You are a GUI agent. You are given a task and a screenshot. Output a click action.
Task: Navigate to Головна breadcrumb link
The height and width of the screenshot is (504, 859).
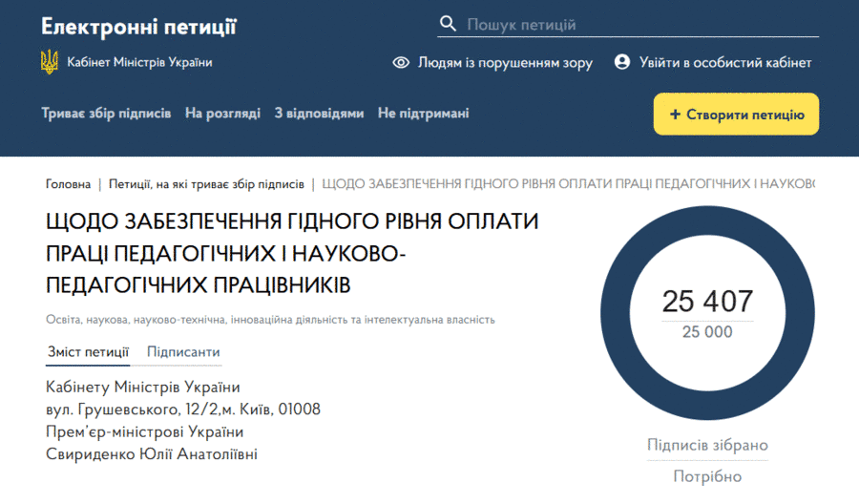(x=69, y=183)
